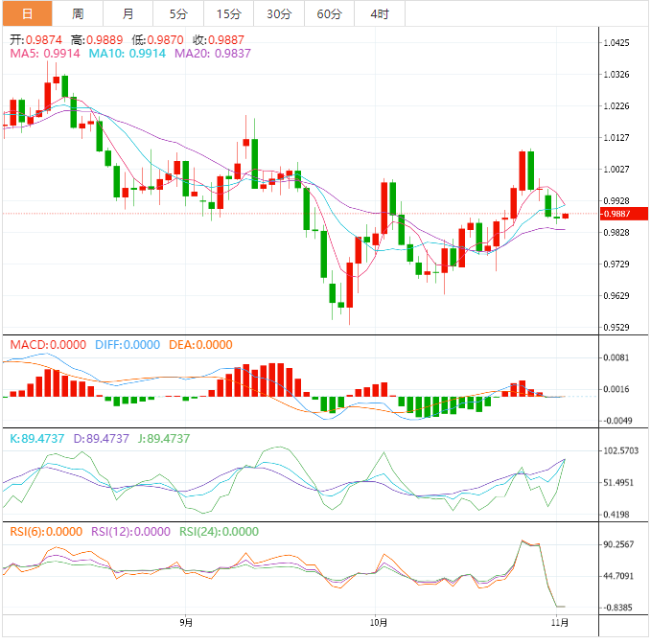
Task: Click the MA10: 0.9914 legend label
Action: tap(128, 54)
